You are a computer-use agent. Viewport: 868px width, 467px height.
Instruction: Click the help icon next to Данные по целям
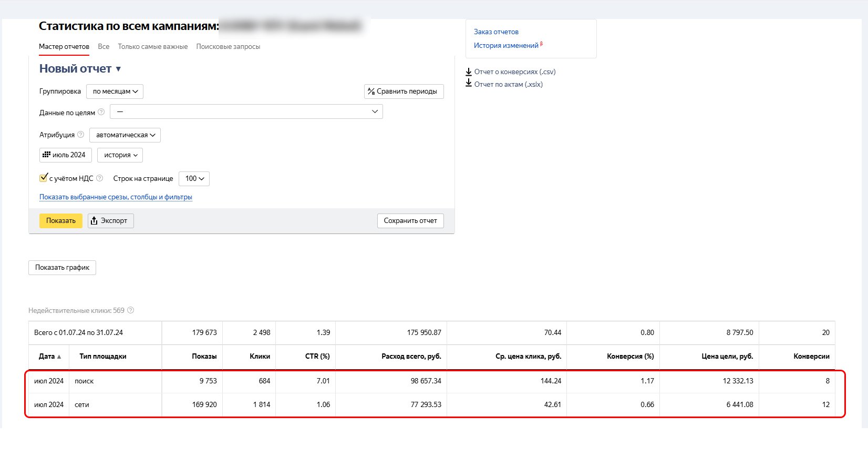pos(101,112)
